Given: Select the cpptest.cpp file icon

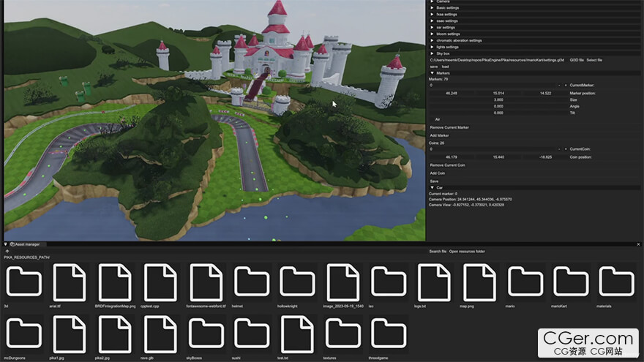Looking at the screenshot, I should (x=161, y=282).
